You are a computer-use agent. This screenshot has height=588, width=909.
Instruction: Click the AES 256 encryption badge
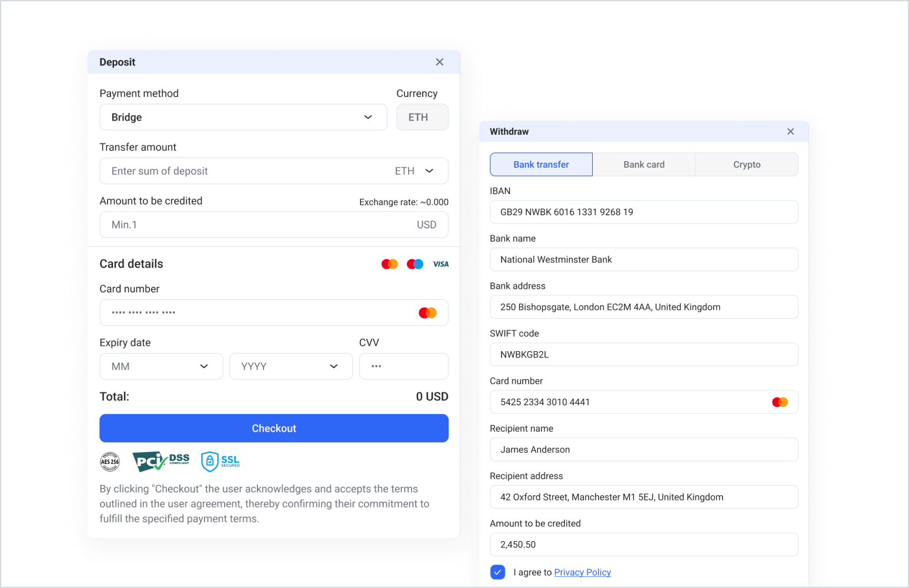pyautogui.click(x=110, y=462)
